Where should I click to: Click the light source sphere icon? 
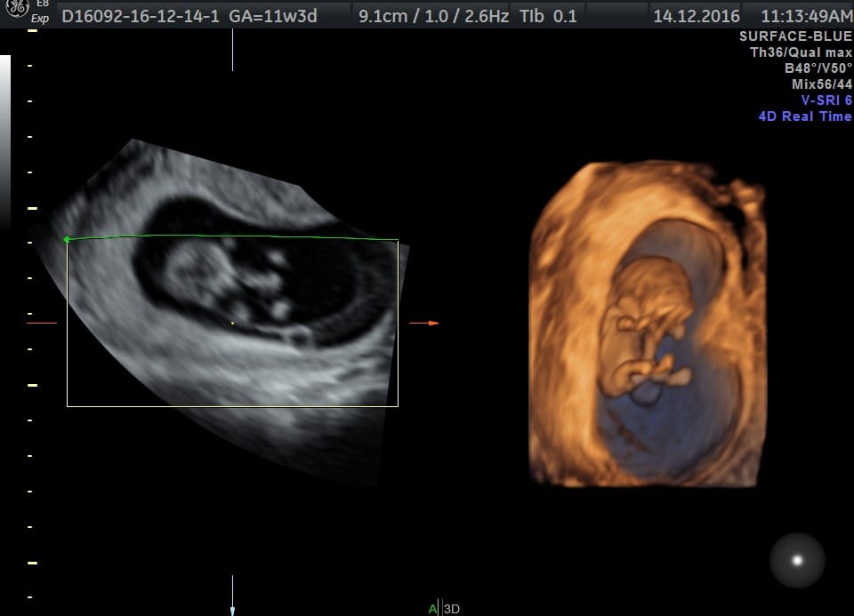pos(797,560)
